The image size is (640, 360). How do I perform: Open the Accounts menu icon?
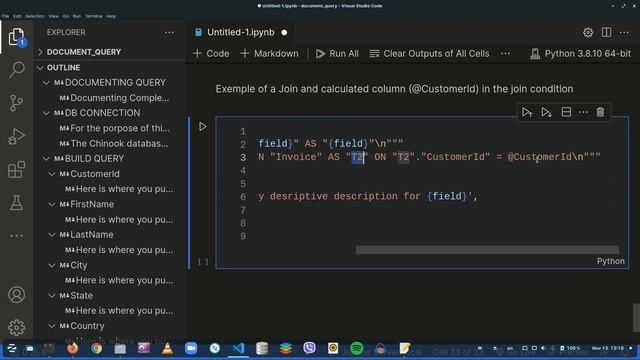[16, 295]
